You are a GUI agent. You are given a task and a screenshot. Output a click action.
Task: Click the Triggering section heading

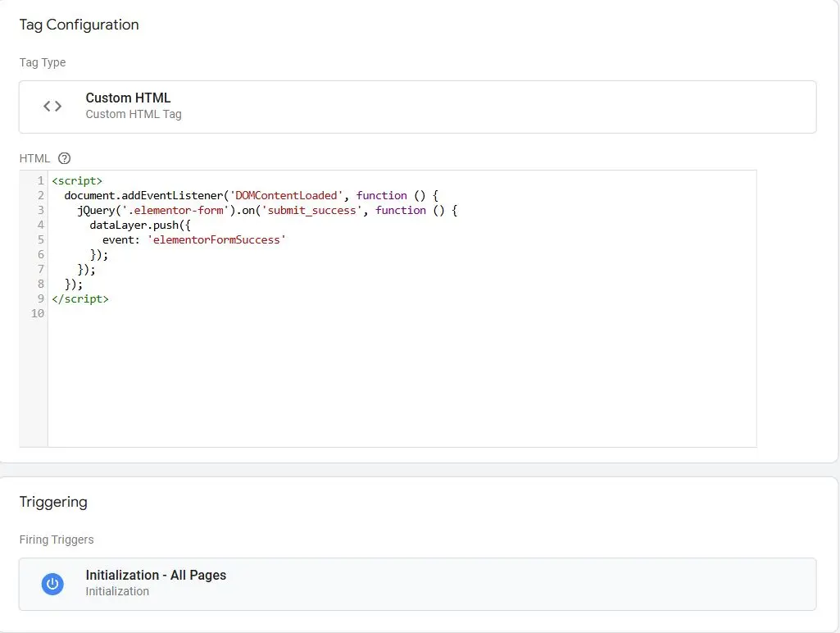point(53,503)
